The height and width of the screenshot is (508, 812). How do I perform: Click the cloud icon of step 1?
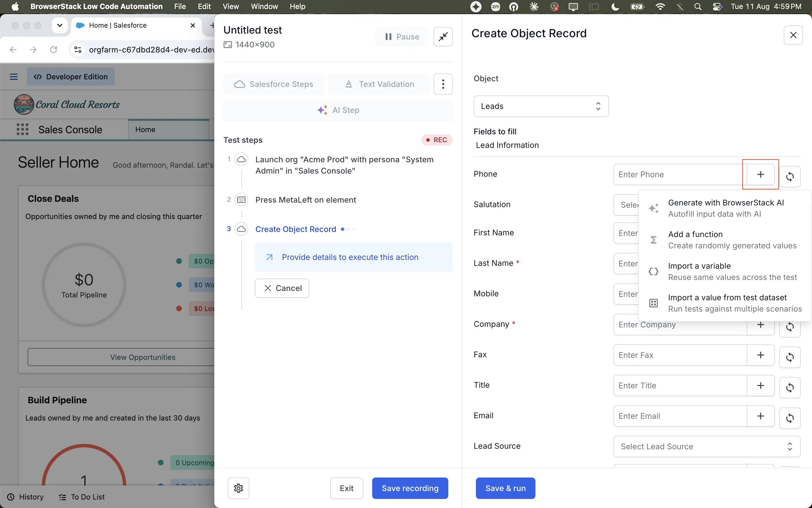point(241,159)
